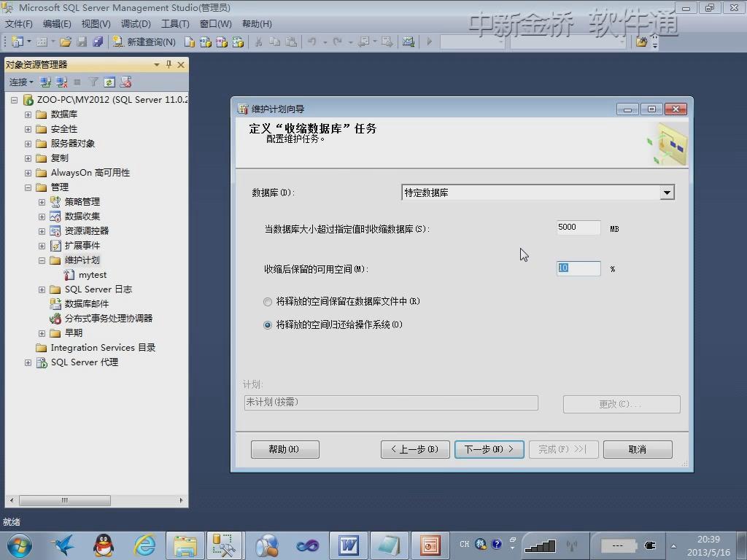Open the Windows Start menu orb
Viewport: 747px width, 560px height.
point(19,545)
